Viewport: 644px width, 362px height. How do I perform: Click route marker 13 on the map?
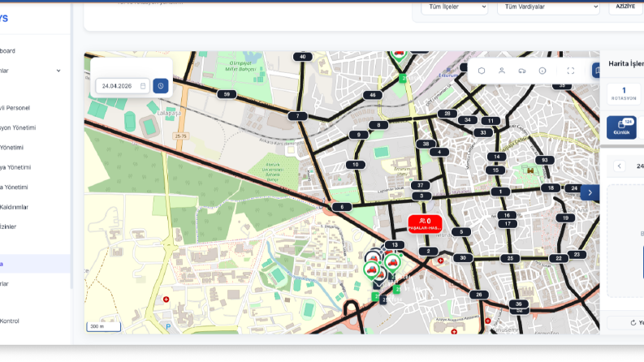pos(395,244)
